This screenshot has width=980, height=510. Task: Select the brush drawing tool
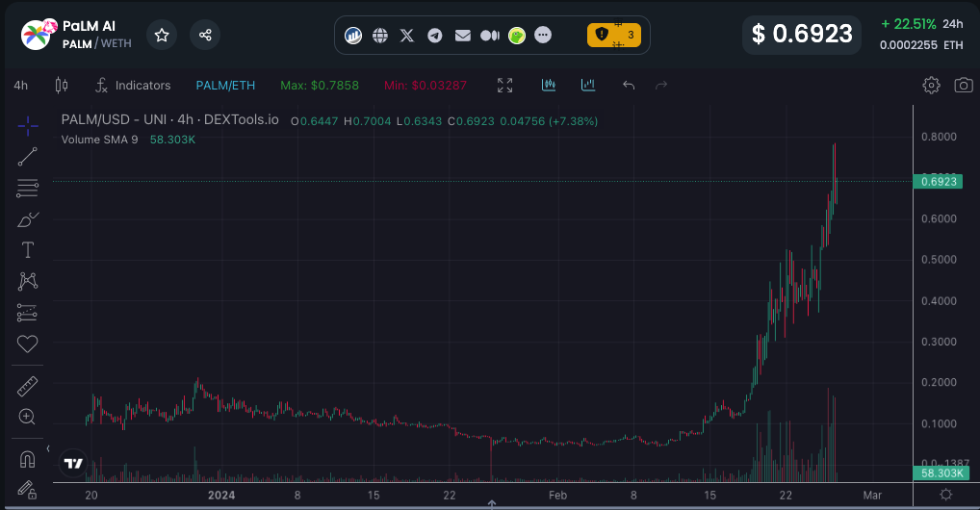28,219
